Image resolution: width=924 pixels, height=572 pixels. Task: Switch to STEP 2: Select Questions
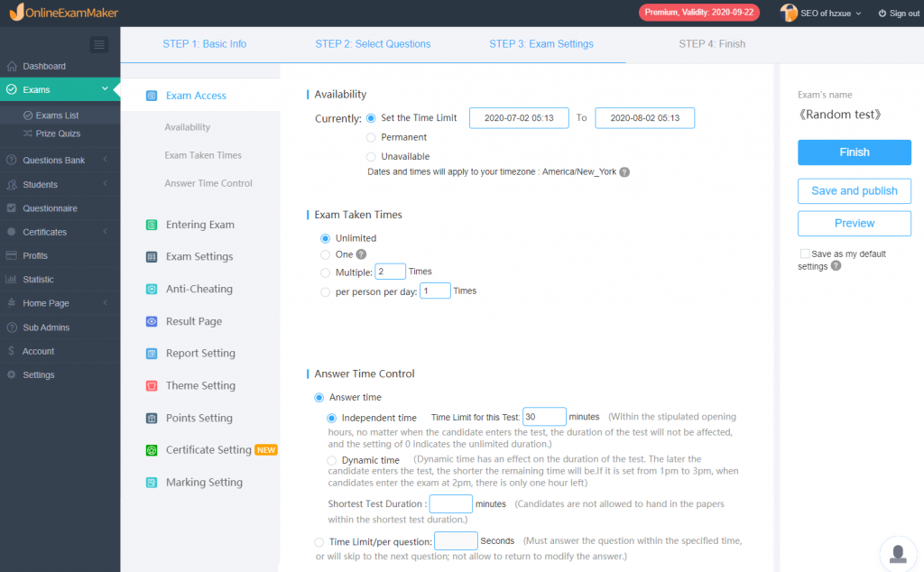tap(372, 43)
